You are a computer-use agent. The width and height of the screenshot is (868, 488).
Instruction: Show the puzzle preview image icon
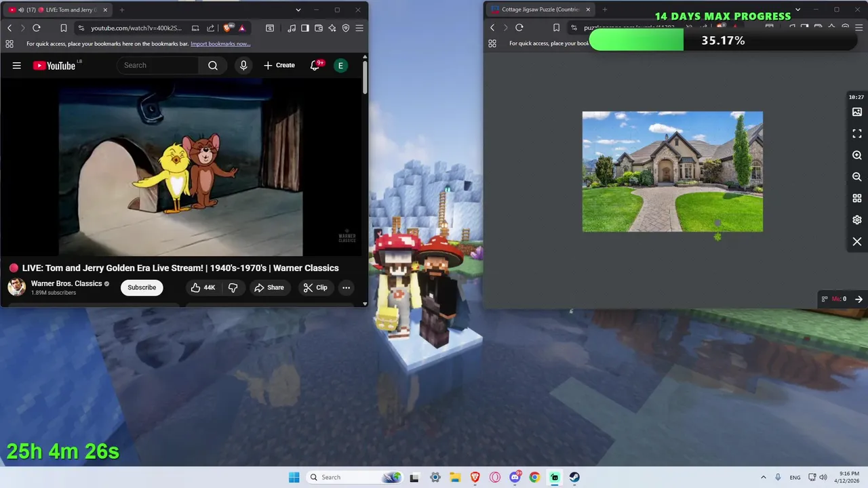tap(857, 112)
